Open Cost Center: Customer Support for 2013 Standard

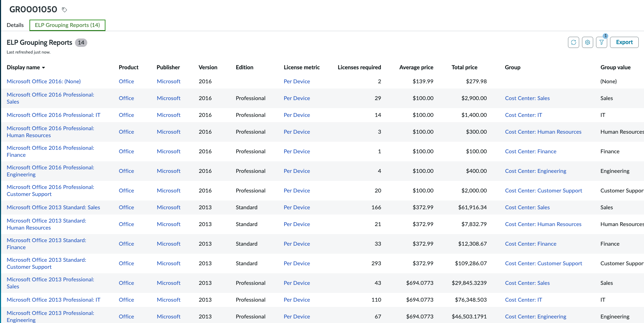pos(543,263)
